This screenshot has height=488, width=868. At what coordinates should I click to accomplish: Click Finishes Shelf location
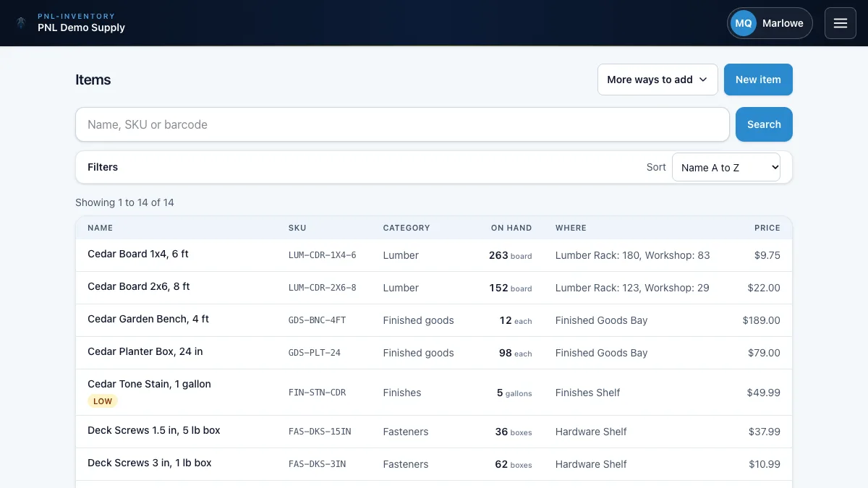click(x=588, y=393)
